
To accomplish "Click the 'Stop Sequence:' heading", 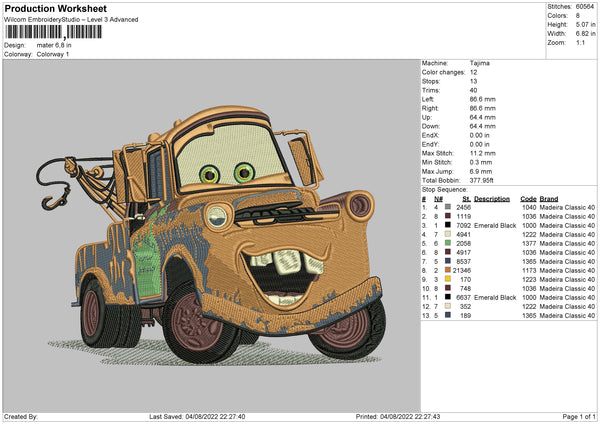I will tap(445, 189).
